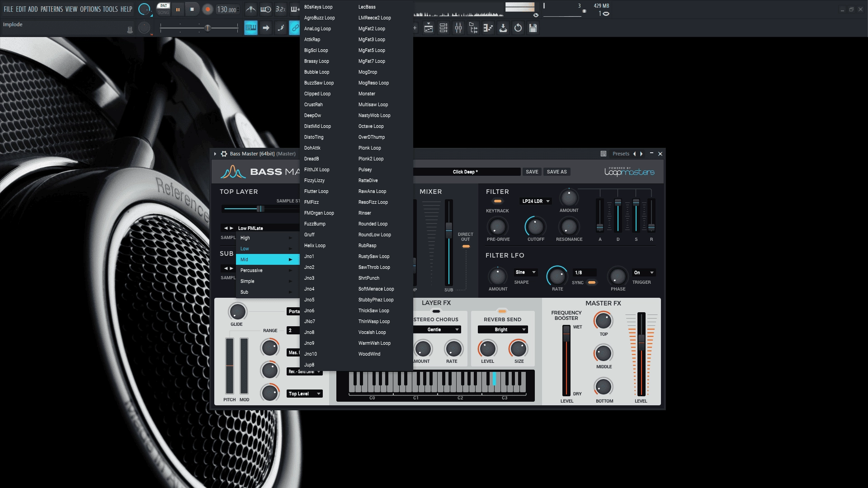Toggle the Stereo Chorus enable switch

436,311
